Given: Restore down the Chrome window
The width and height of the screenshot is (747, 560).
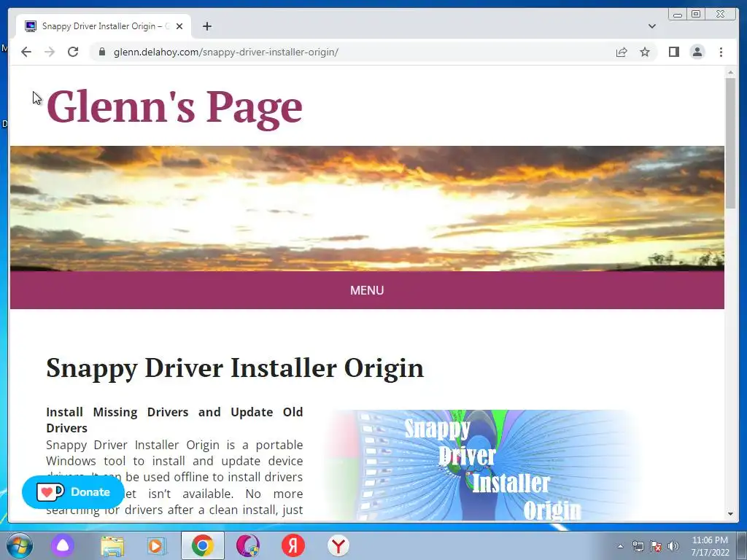Looking at the screenshot, I should [x=695, y=15].
